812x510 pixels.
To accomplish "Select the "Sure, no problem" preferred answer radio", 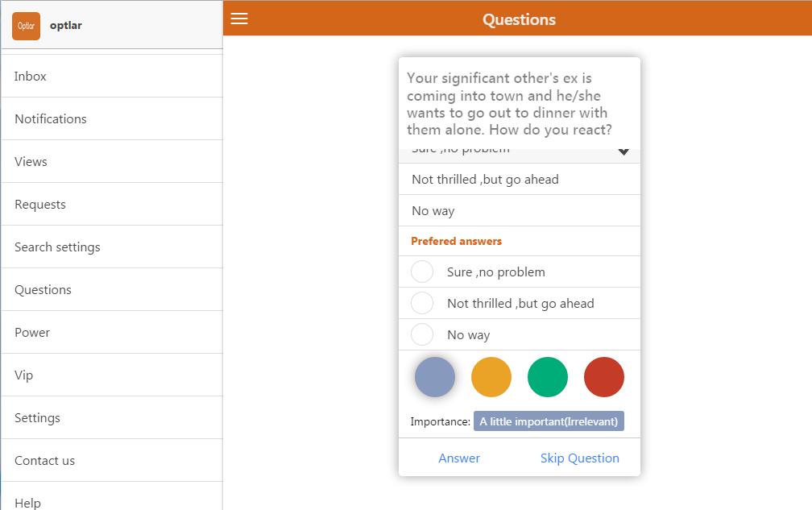I will (422, 272).
